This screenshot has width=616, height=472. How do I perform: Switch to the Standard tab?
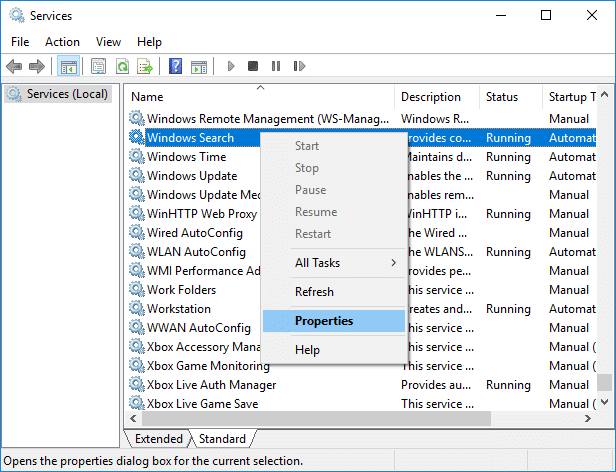coord(222,439)
